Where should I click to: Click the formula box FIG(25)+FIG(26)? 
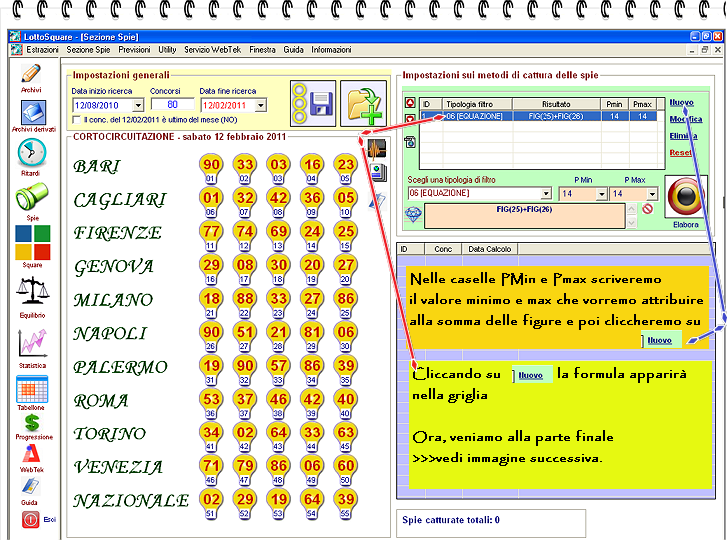coord(524,216)
